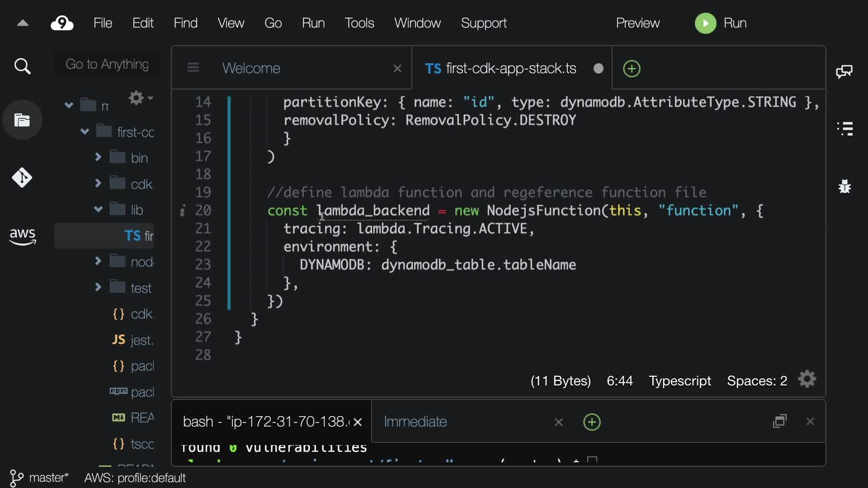The height and width of the screenshot is (488, 868).
Task: Open the search panel magnifier icon
Action: 22,66
